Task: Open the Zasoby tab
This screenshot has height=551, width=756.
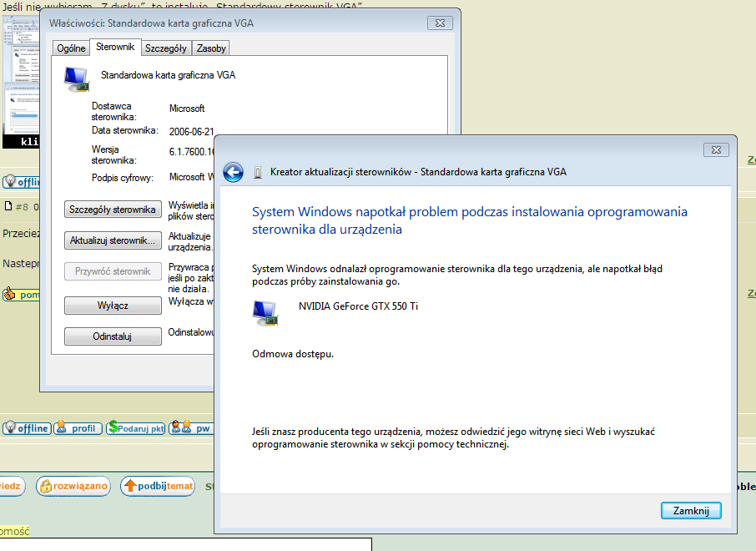Action: (211, 48)
